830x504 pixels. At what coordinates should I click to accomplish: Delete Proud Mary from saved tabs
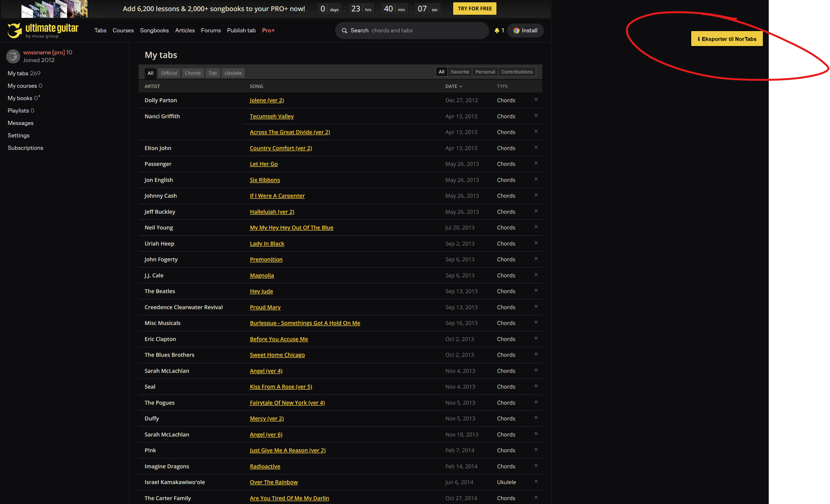536,307
